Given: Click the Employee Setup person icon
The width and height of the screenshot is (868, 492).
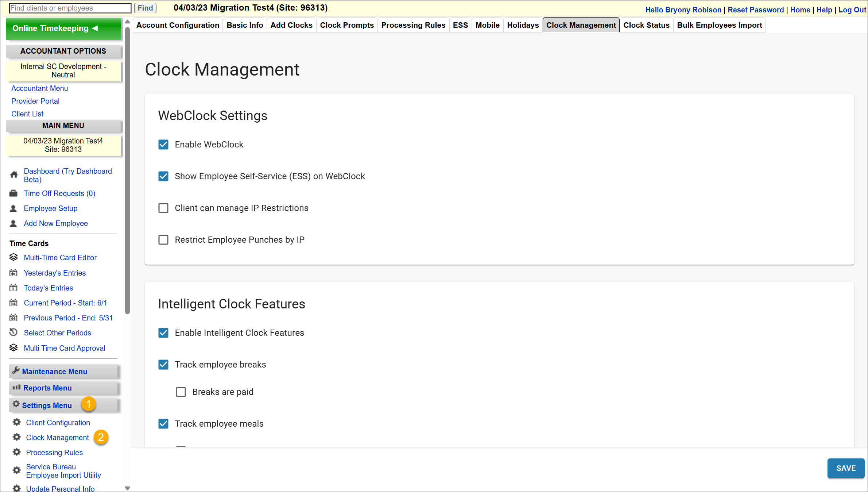Looking at the screenshot, I should tap(13, 208).
